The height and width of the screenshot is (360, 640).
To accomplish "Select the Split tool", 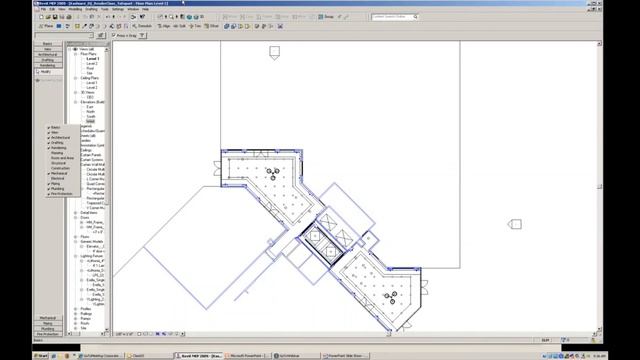I will click(180, 26).
